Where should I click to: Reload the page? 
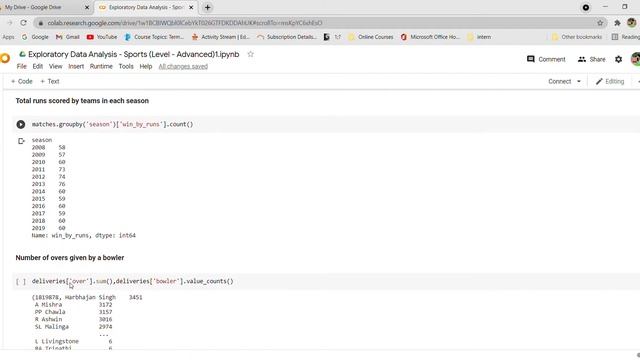coord(23,23)
